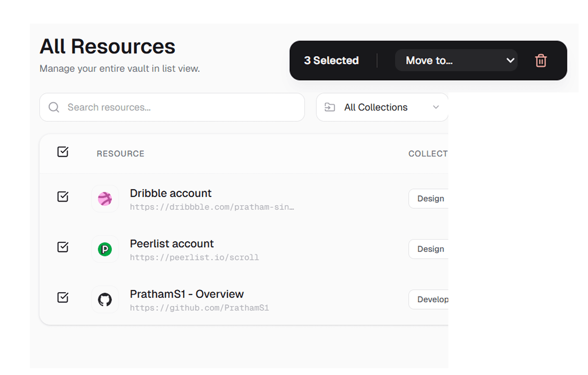This screenshot has width=588, height=375.
Task: Uncheck the select-all checkbox in the header
Action: 63,152
